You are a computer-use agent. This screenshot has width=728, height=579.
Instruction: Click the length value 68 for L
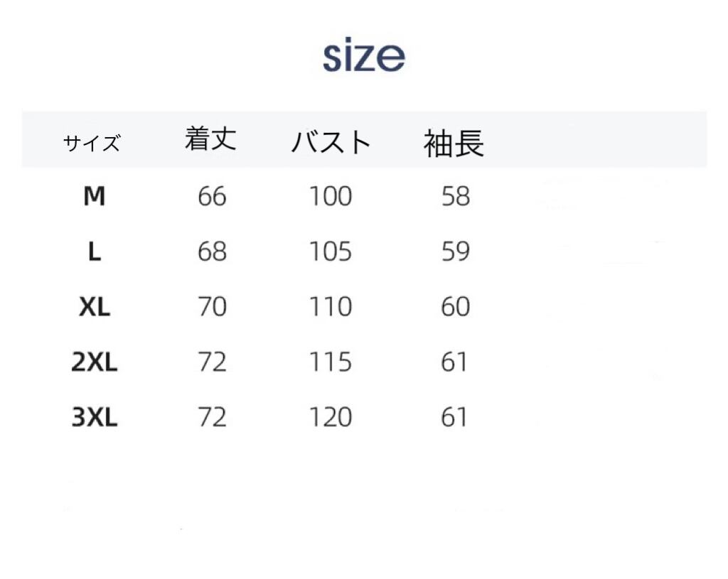click(212, 251)
